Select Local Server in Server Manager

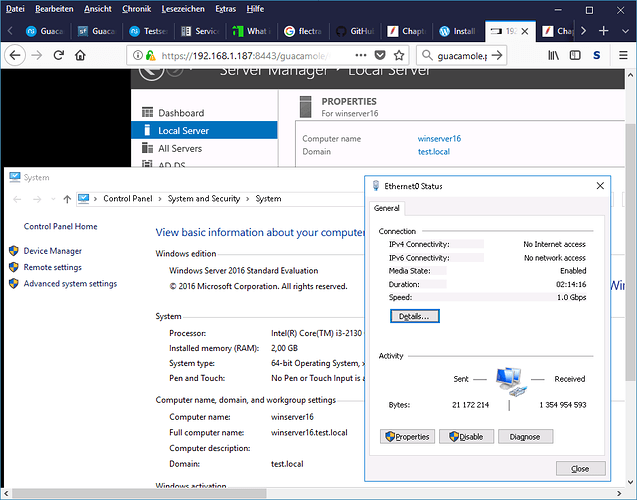[x=204, y=130]
